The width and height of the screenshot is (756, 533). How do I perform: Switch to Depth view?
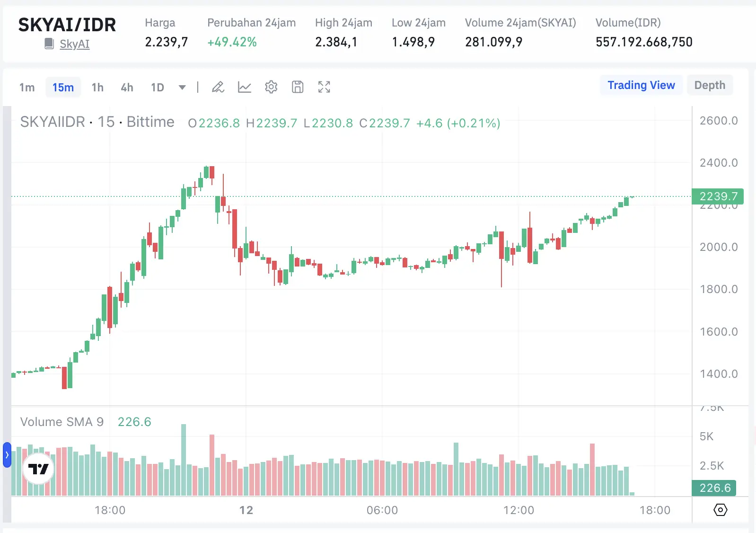click(x=710, y=85)
